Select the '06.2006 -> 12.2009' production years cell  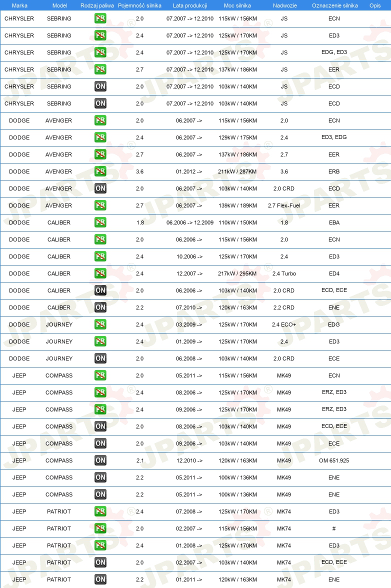190,222
